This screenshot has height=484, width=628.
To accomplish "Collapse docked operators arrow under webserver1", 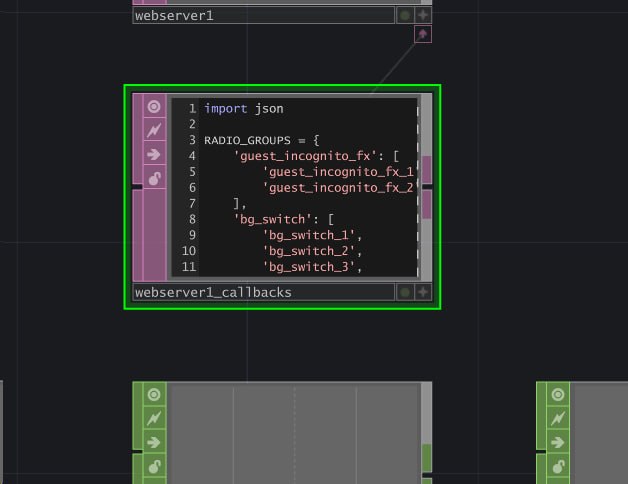I will tap(423, 34).
